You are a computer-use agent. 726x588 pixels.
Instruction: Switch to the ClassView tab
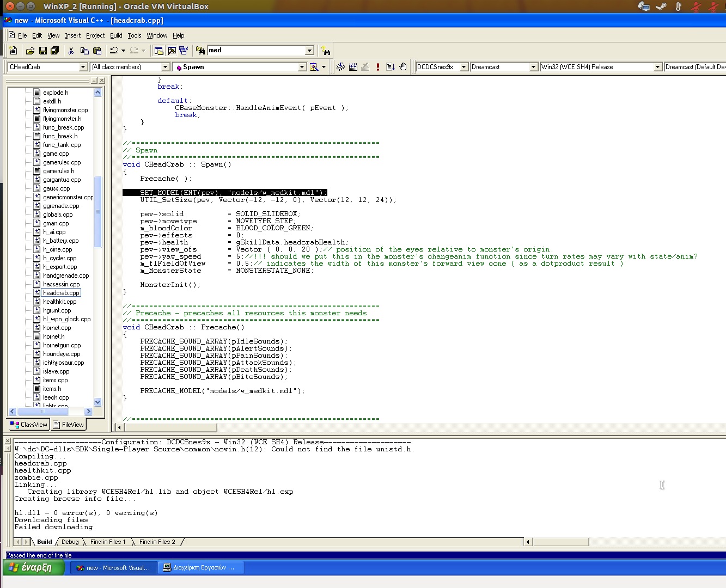29,425
